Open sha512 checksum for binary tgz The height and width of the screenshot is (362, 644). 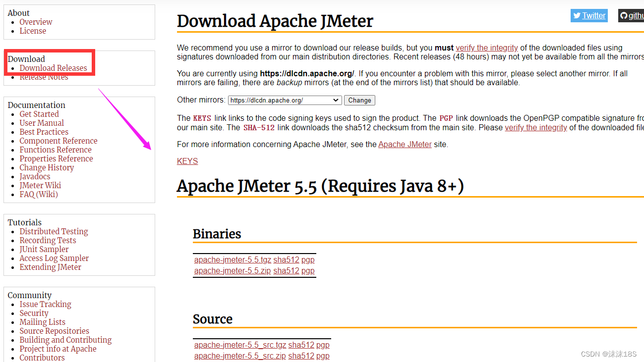[x=286, y=260]
